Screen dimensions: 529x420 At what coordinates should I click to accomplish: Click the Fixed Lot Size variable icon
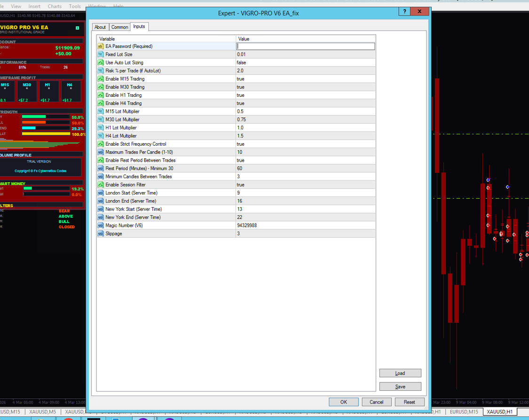click(101, 54)
